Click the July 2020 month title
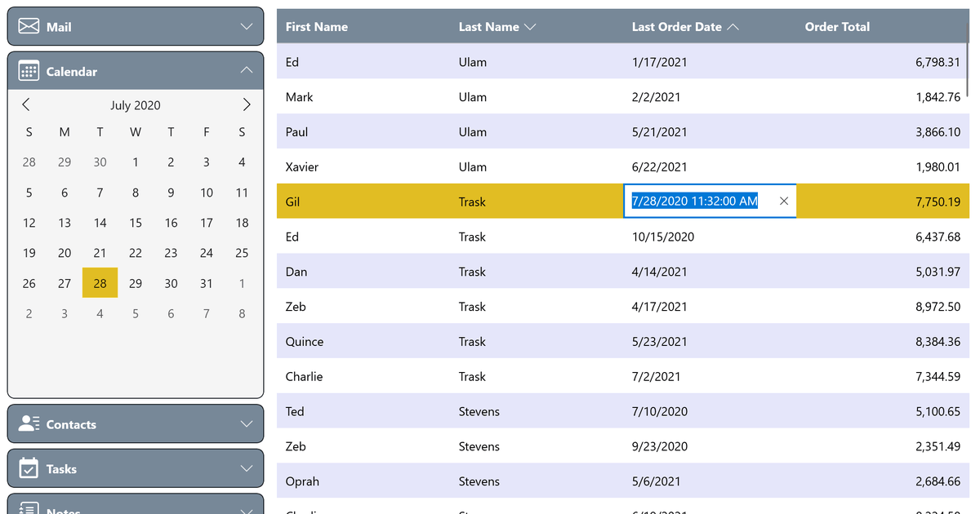Viewport: 980px width, 514px height. pos(136,105)
